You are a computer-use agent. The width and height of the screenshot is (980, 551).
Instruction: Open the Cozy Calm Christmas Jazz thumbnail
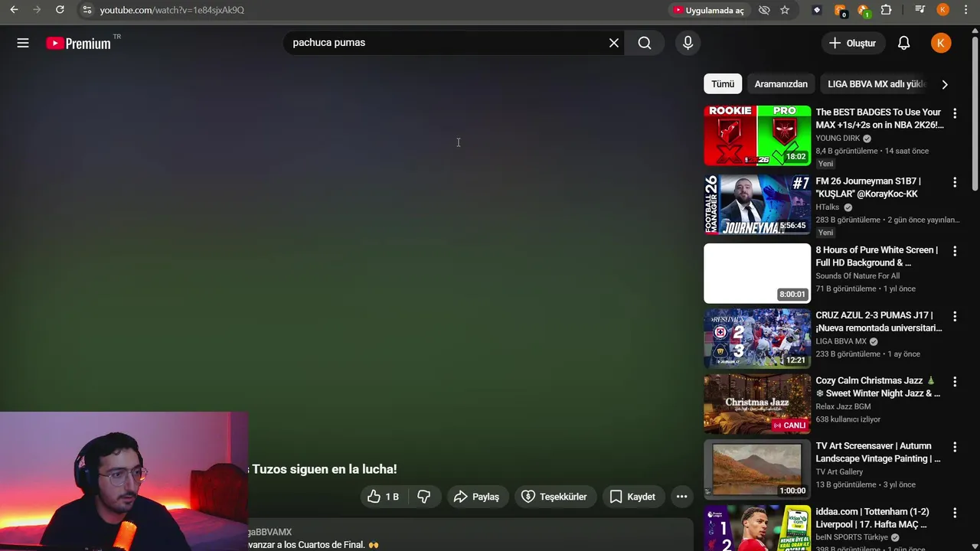(757, 404)
